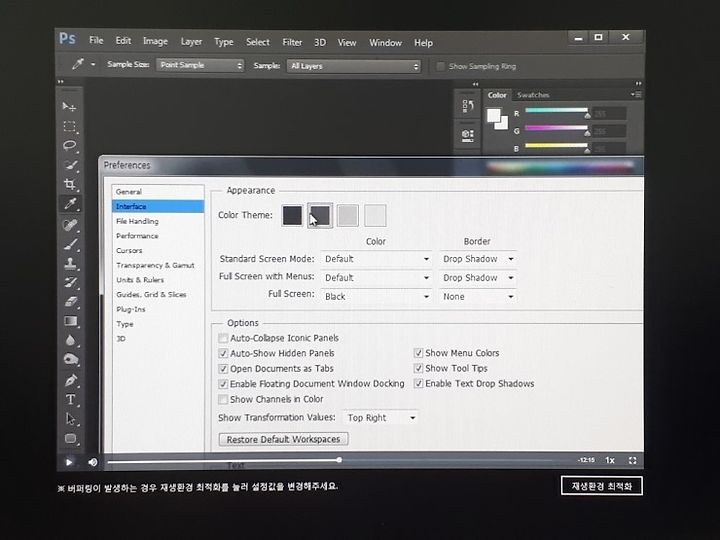Choose the lightest color theme swatch
The height and width of the screenshot is (540, 720).
coord(375,216)
